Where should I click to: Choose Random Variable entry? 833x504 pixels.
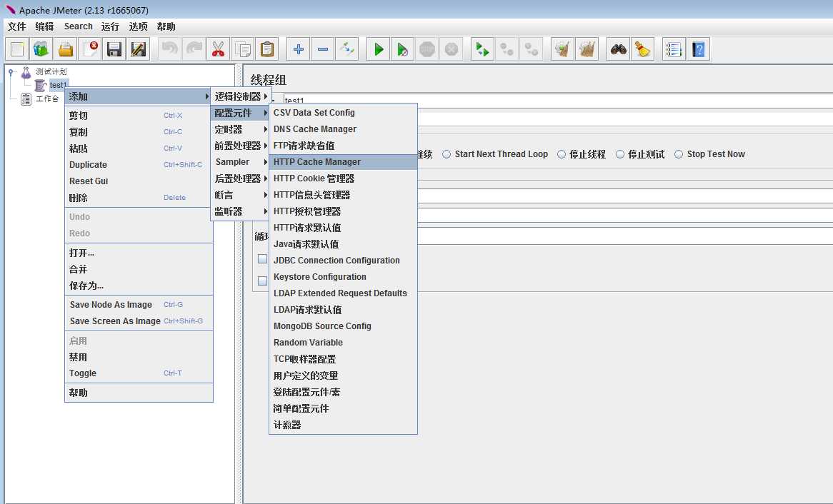point(343,343)
